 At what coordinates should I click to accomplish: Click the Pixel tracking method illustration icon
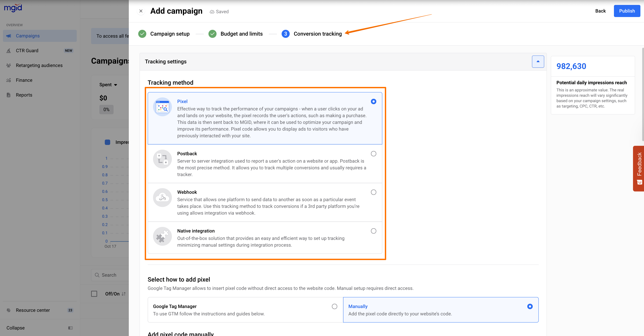(x=162, y=107)
